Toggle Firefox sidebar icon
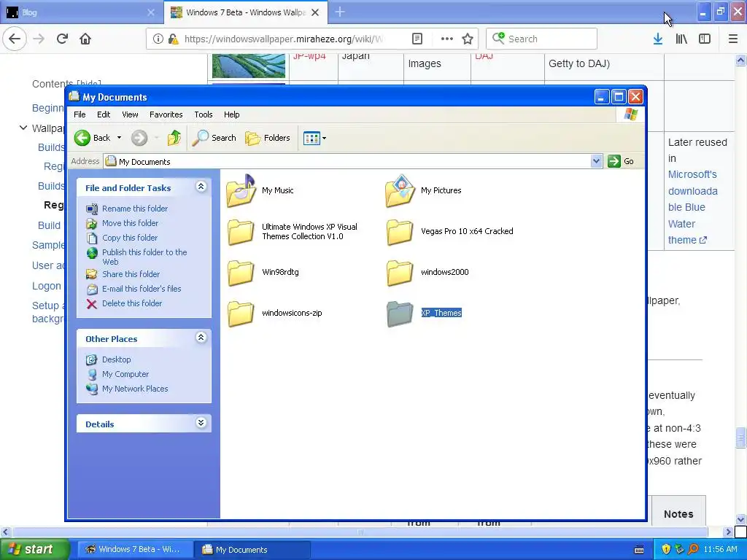Screen dimensions: 747x560 705,39
